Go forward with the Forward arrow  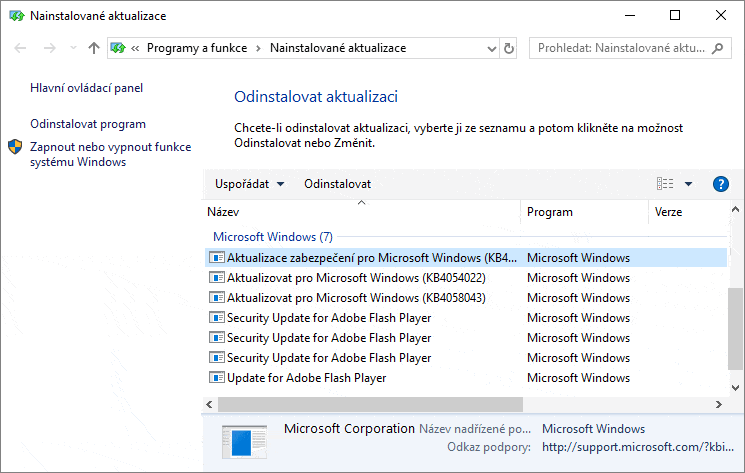click(x=49, y=48)
